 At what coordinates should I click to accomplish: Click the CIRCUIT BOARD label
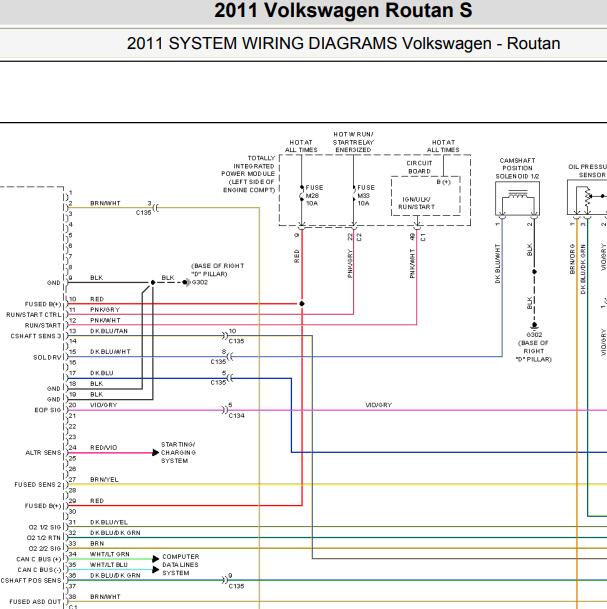tap(419, 167)
